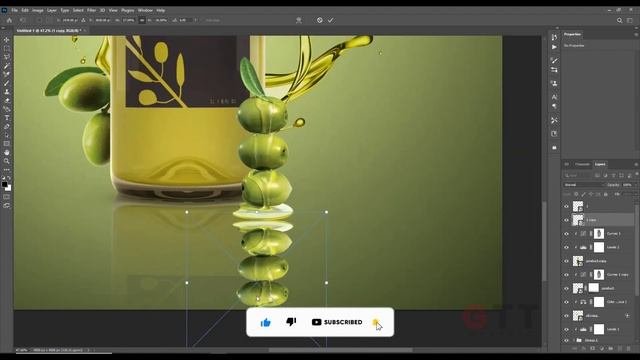Expand the Group 1 folder arrow

[x=574, y=340]
